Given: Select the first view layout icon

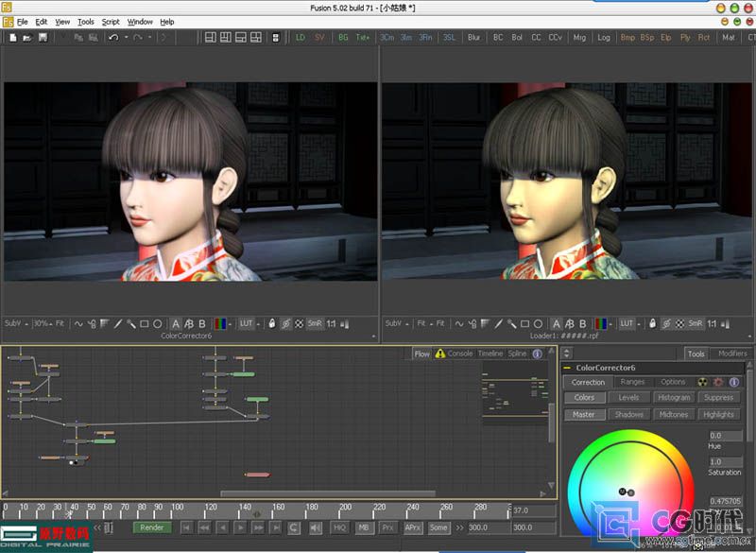Looking at the screenshot, I should point(211,37).
